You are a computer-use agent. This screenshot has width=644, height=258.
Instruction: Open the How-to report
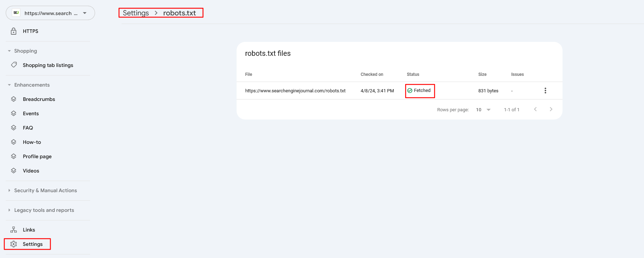click(x=32, y=142)
